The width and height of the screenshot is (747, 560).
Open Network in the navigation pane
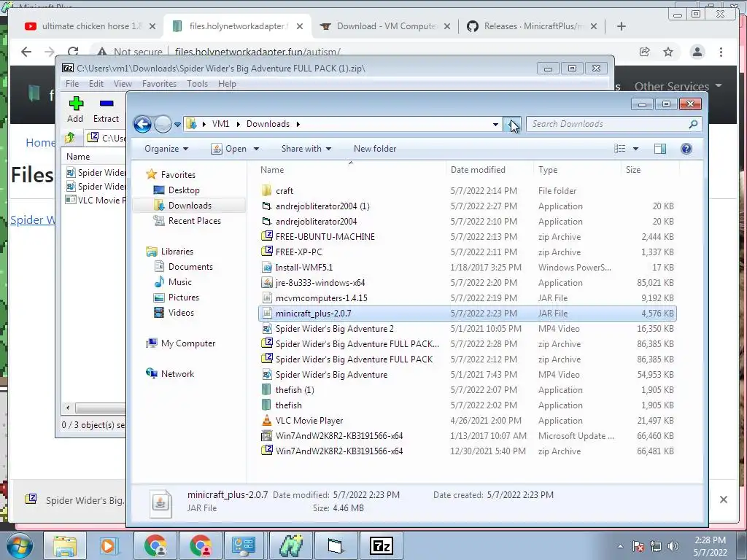(177, 374)
